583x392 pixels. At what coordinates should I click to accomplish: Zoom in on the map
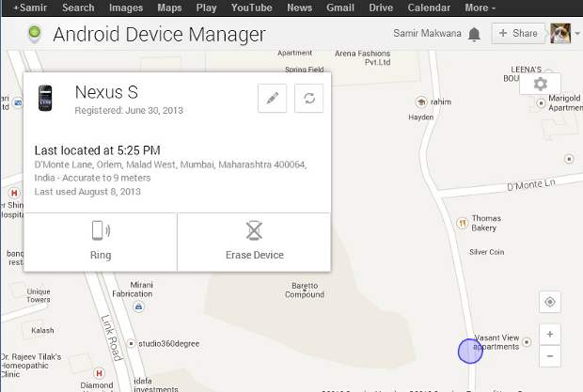(x=550, y=334)
